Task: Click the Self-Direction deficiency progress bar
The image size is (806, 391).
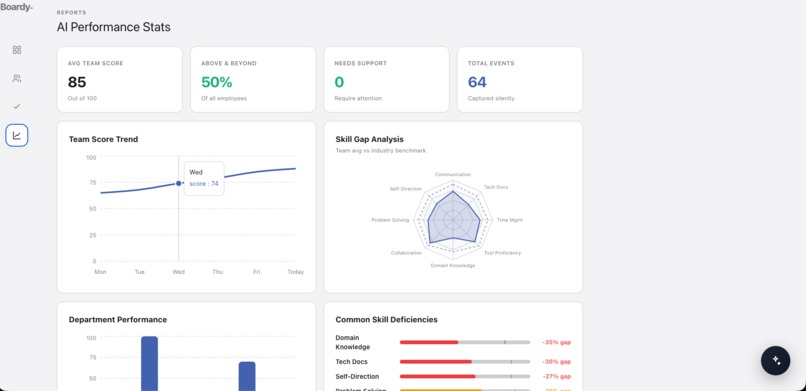Action: pyautogui.click(x=465, y=377)
